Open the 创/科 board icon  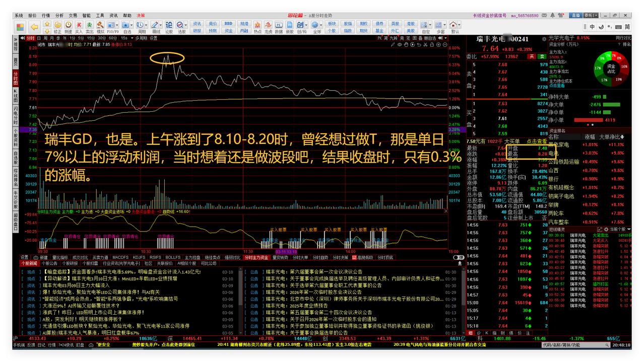point(300,25)
